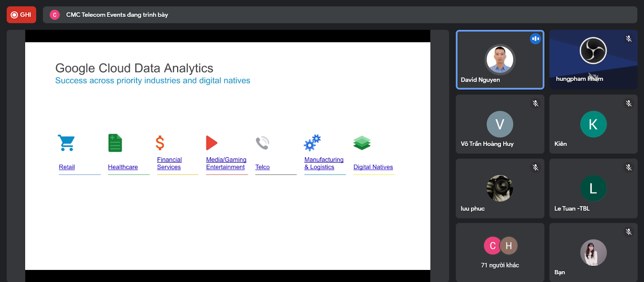Click muted mic icon on Võ Trần Hoàng Huy
Viewport: 644px width, 282px height.
(535, 103)
